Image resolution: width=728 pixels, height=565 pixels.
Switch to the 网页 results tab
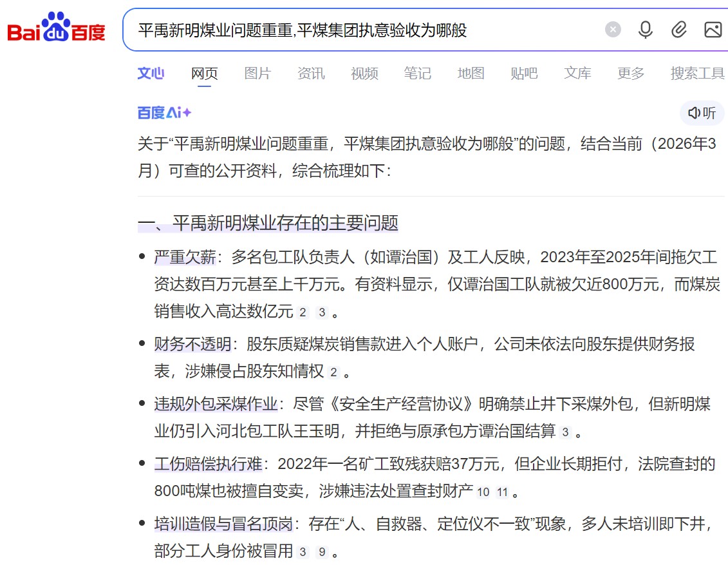point(204,73)
